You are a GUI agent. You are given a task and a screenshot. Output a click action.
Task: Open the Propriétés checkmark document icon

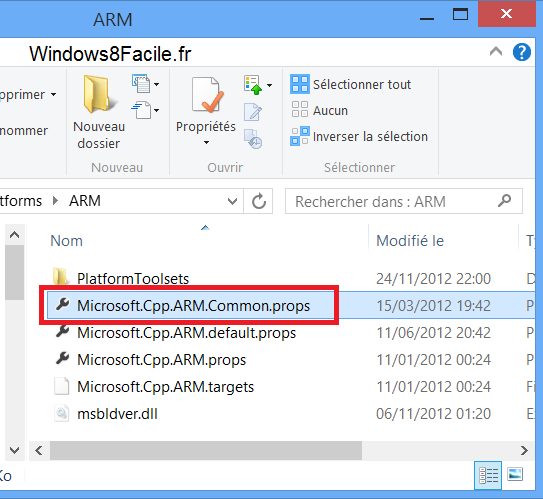[x=207, y=95]
